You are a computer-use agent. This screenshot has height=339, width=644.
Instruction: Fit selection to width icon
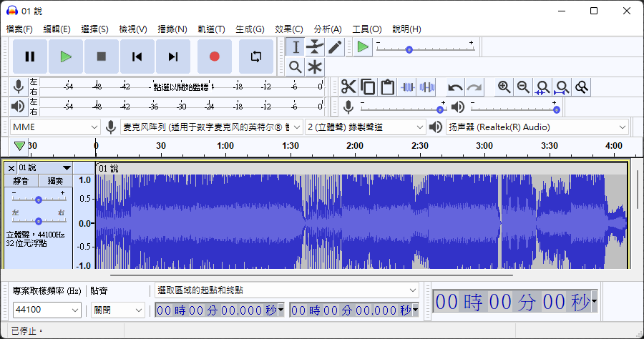coord(542,87)
